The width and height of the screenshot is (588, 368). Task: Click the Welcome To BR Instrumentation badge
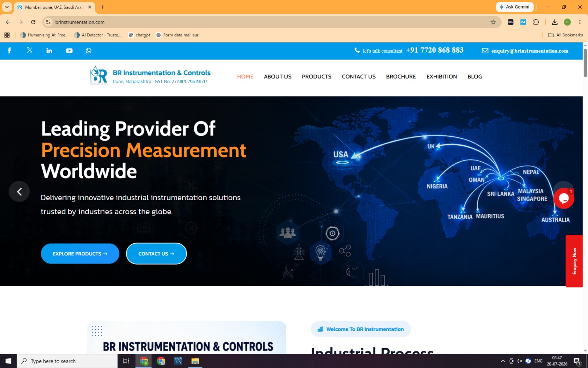tap(361, 329)
